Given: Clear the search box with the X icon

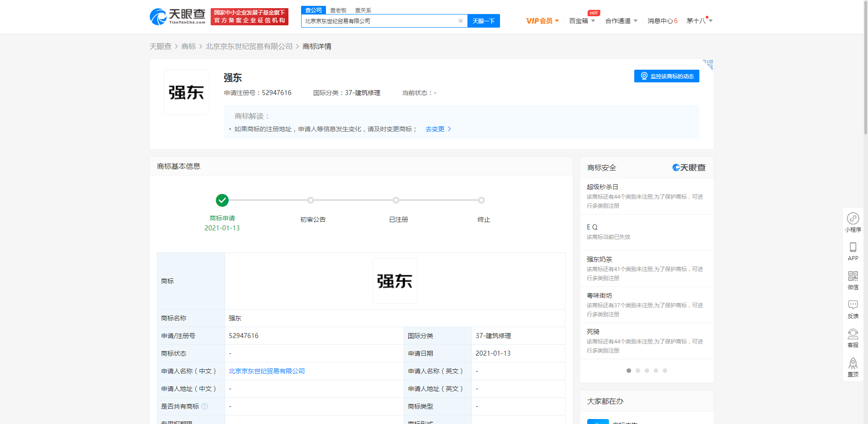Looking at the screenshot, I should pos(461,21).
